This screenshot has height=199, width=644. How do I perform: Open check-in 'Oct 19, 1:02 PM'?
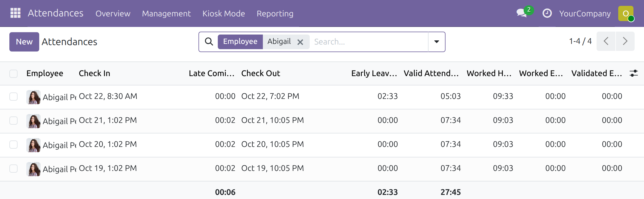pyautogui.click(x=108, y=168)
